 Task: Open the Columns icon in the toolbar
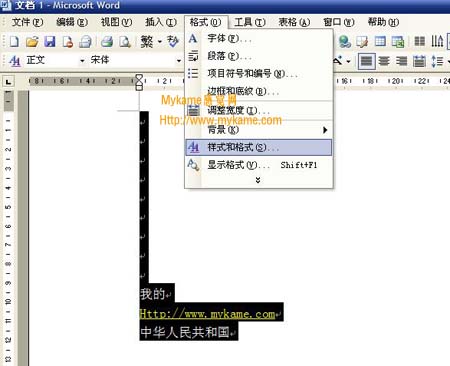point(420,41)
